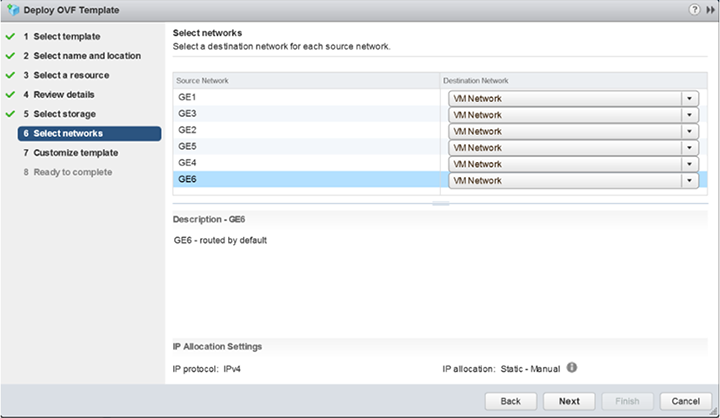Expand the GE4 destination network dropdown
The image size is (720, 418).
pyautogui.click(x=689, y=164)
